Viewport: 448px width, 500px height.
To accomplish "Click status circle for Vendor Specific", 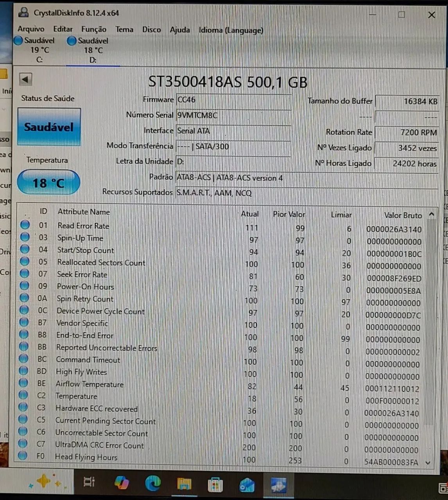I will 24,322.
